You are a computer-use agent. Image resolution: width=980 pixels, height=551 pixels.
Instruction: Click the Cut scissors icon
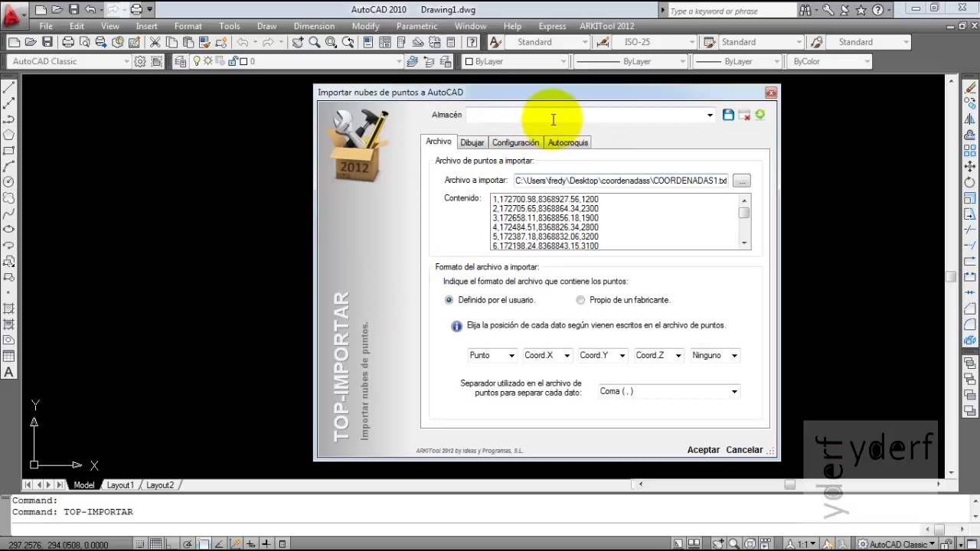(155, 42)
